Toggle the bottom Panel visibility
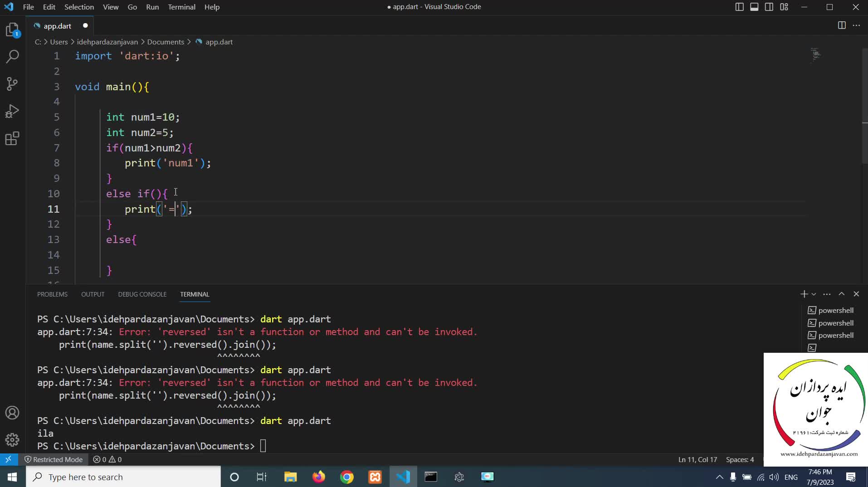This screenshot has width=868, height=487. click(754, 7)
